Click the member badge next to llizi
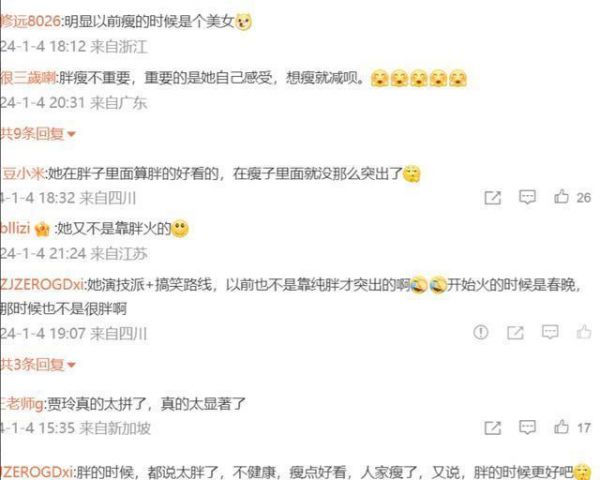 (x=42, y=229)
